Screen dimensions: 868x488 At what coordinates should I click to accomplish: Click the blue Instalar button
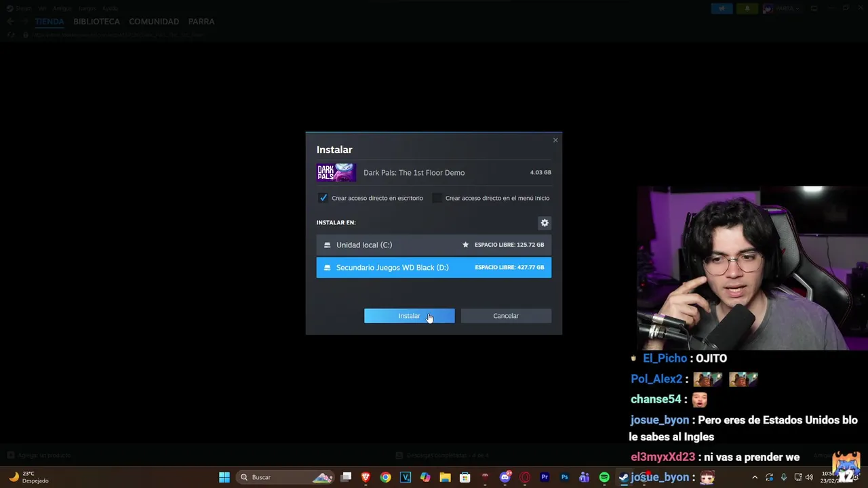pos(410,316)
